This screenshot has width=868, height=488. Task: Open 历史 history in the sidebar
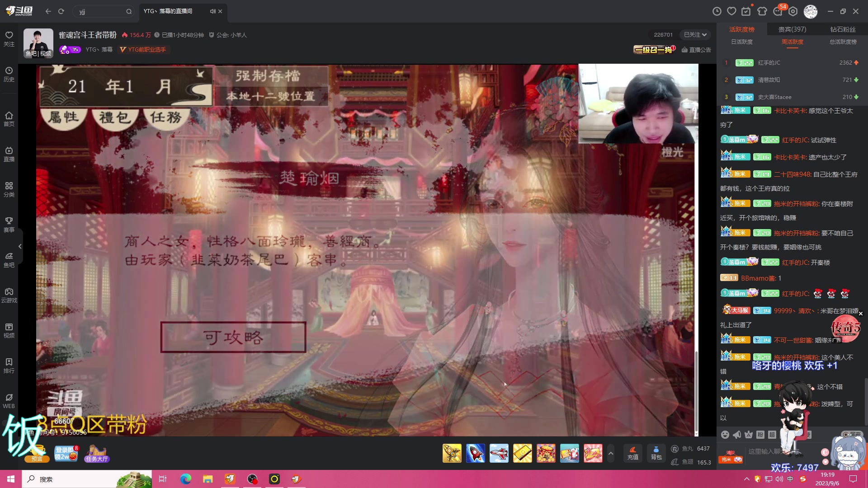(9, 74)
